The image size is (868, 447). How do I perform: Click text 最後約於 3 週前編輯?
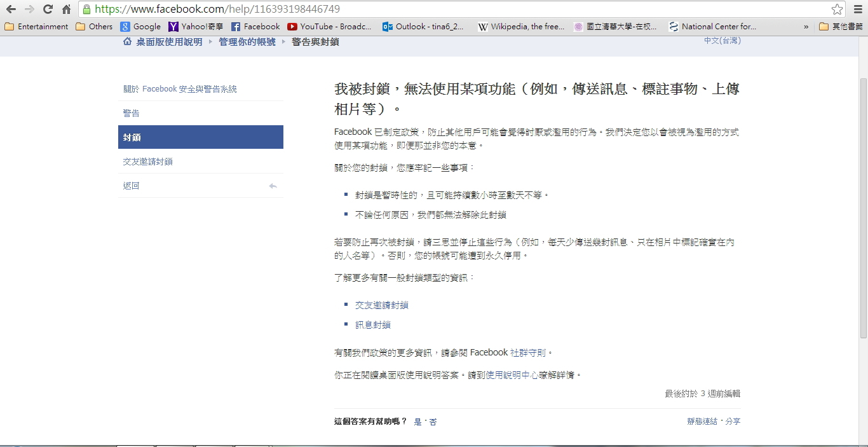pyautogui.click(x=702, y=394)
